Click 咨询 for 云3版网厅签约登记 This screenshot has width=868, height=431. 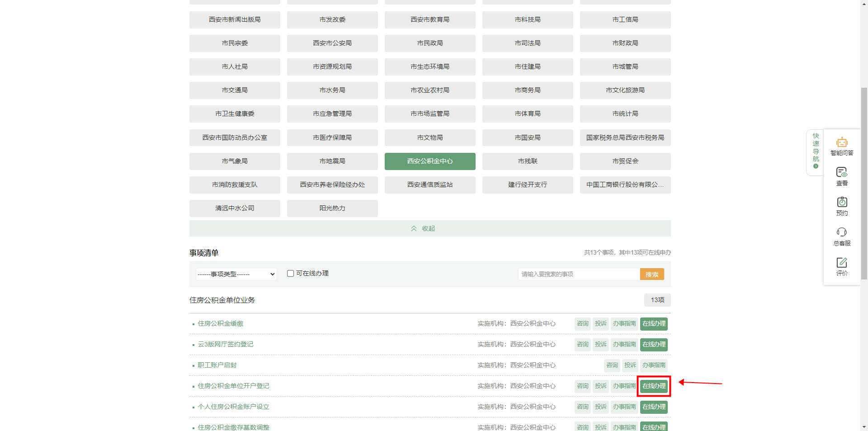(x=583, y=344)
